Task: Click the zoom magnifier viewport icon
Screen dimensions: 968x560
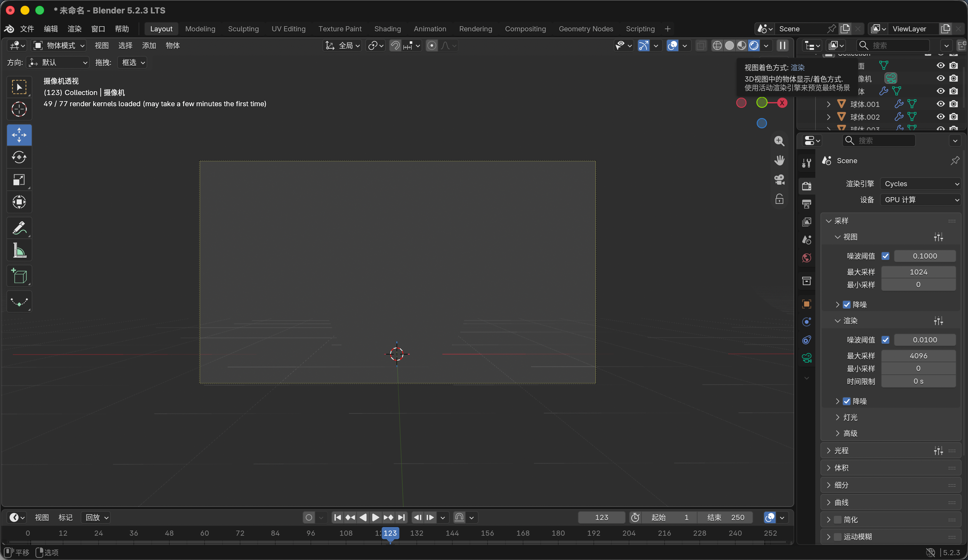Action: [779, 141]
